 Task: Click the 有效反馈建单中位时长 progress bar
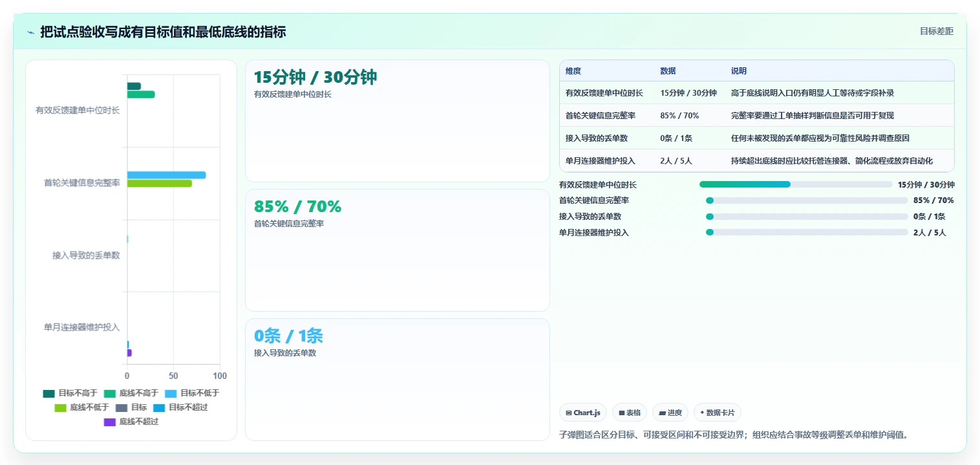(x=796, y=184)
